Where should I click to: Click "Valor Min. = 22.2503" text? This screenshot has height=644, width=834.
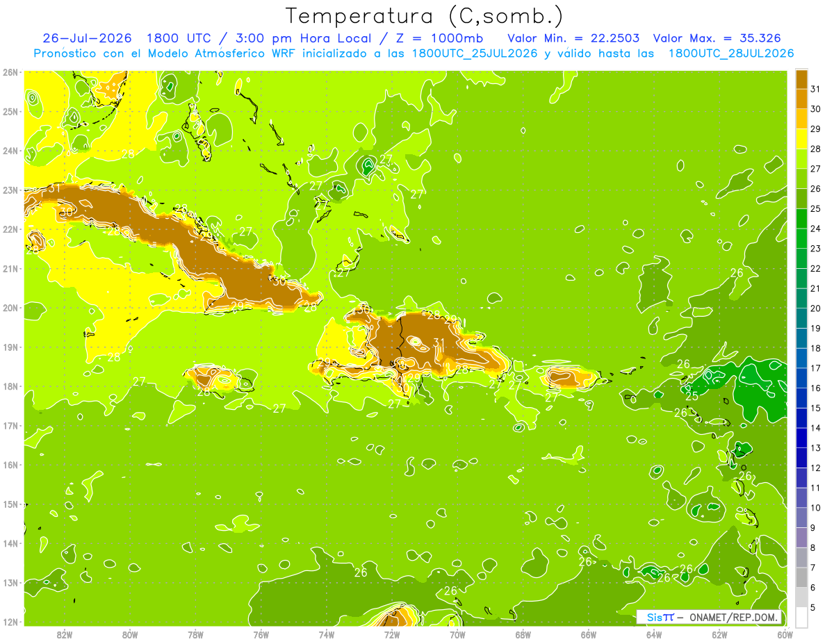[573, 38]
